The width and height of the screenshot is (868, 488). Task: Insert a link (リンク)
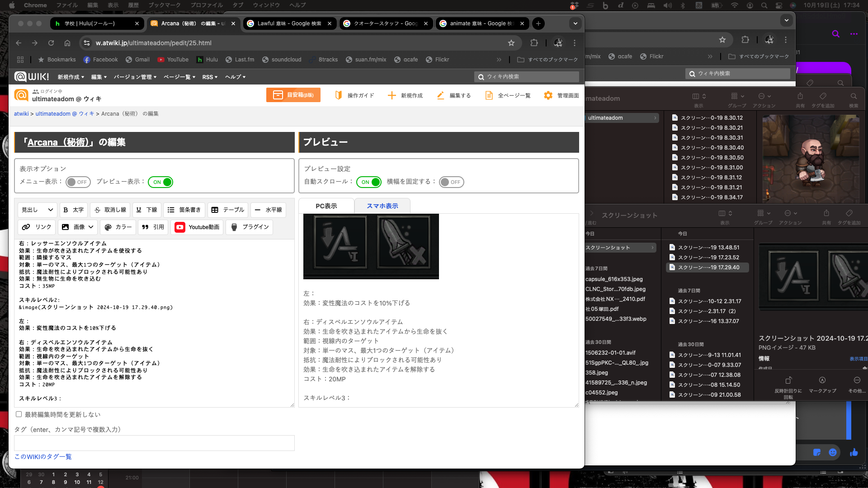(37, 227)
